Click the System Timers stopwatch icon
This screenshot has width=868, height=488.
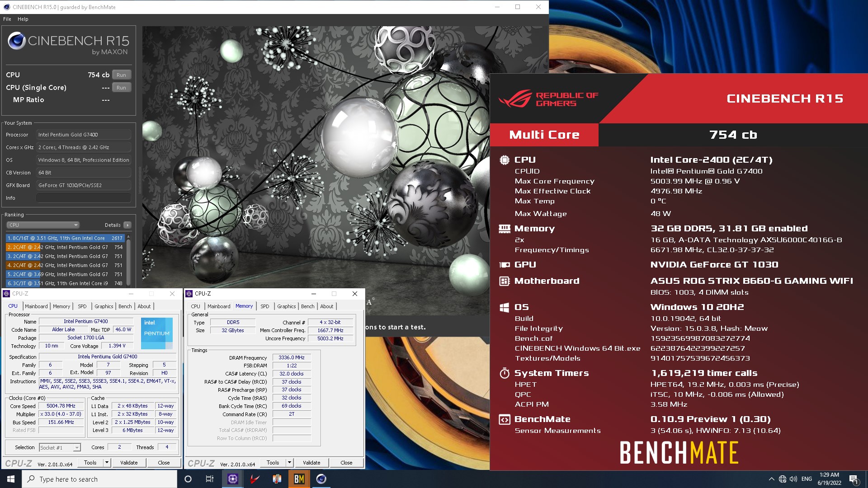505,373
